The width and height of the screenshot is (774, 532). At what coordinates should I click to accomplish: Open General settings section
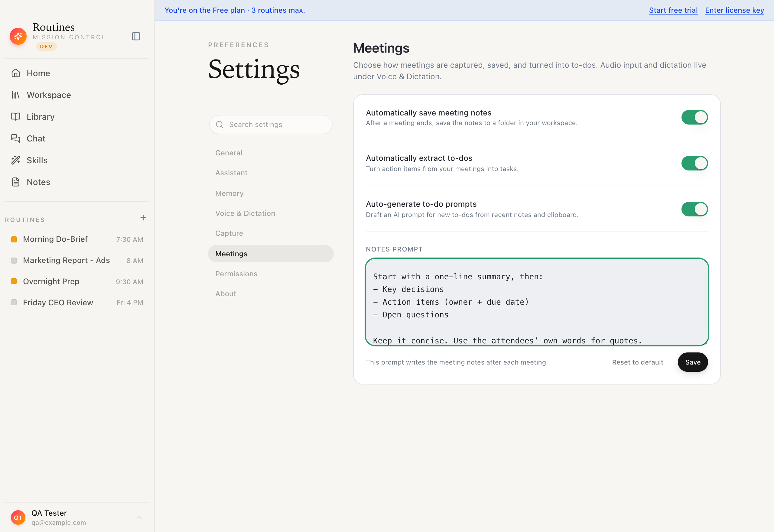[x=271, y=153]
